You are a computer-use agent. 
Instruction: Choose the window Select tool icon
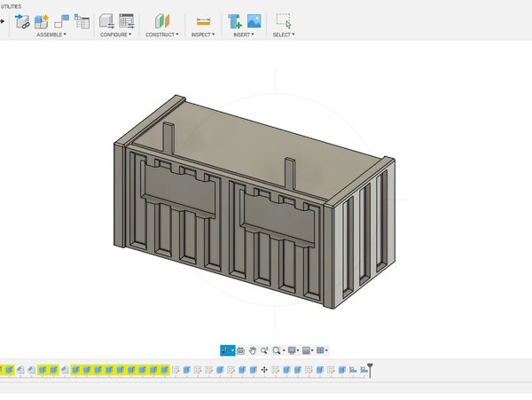click(x=283, y=20)
